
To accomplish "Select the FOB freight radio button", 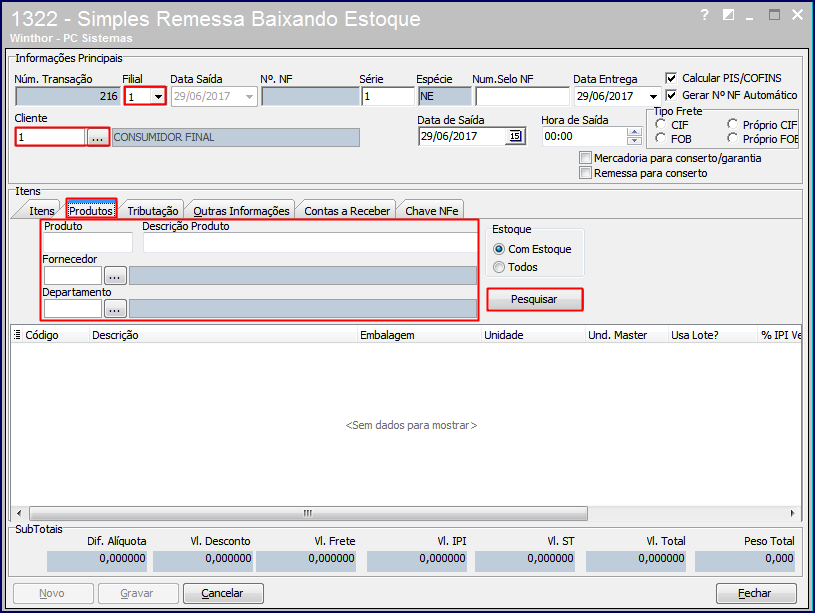I will click(x=661, y=138).
